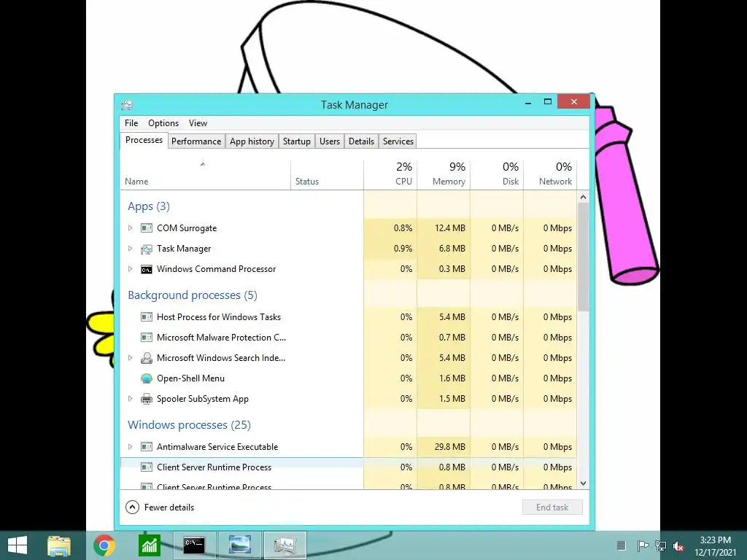
Task: Click the square tray icon beside the flag
Action: 622,545
